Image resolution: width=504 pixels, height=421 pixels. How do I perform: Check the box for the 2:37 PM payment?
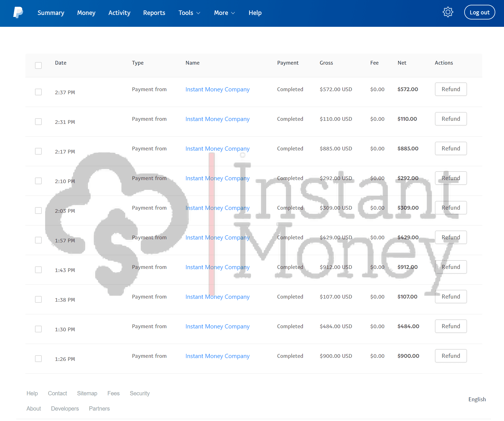click(x=38, y=92)
